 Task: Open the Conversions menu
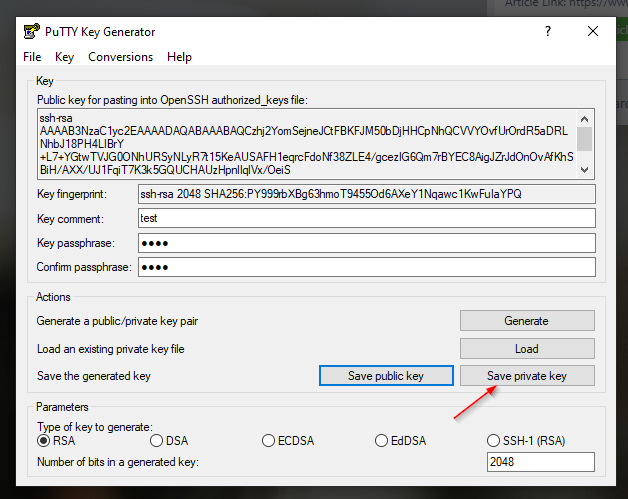(x=121, y=57)
